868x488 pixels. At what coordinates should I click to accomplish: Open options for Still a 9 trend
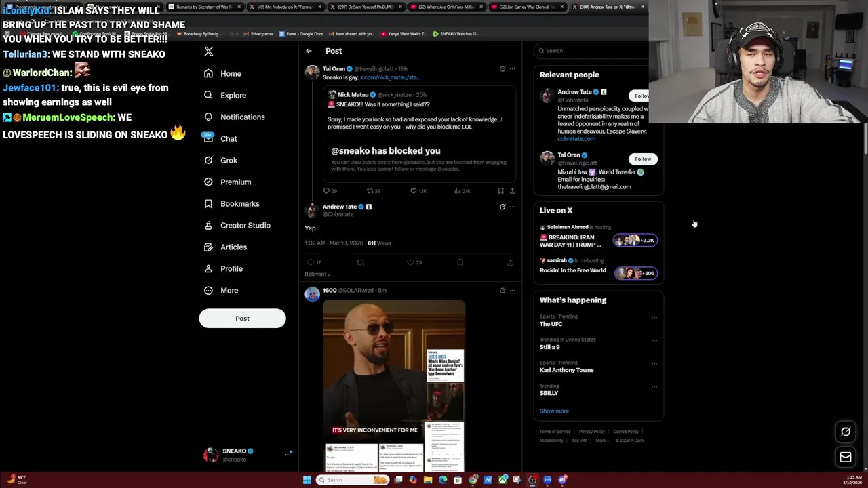[654, 340]
